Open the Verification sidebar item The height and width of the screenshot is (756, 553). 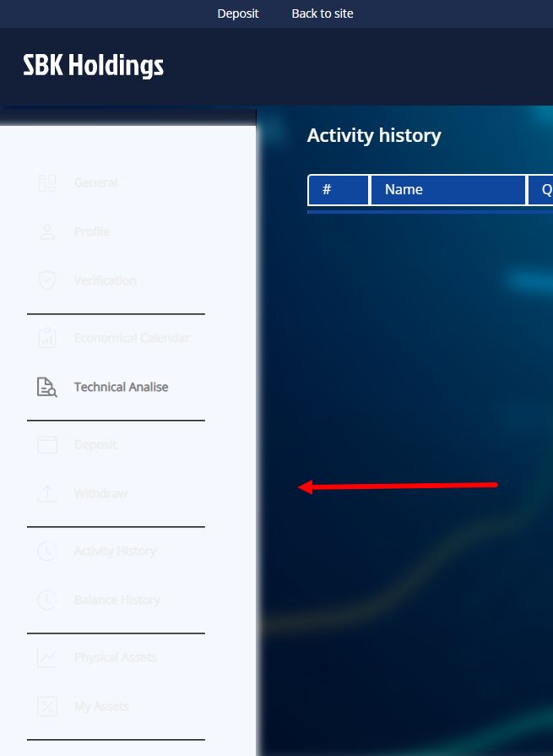pos(105,280)
